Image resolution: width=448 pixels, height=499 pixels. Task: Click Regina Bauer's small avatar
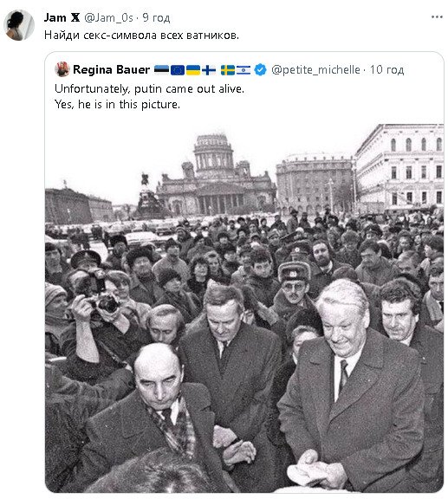pyautogui.click(x=62, y=69)
